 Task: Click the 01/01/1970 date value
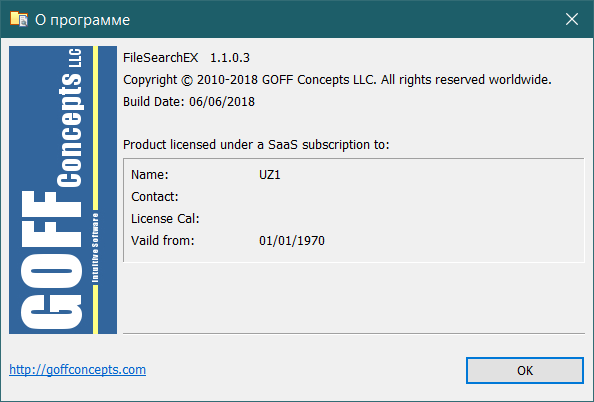292,241
